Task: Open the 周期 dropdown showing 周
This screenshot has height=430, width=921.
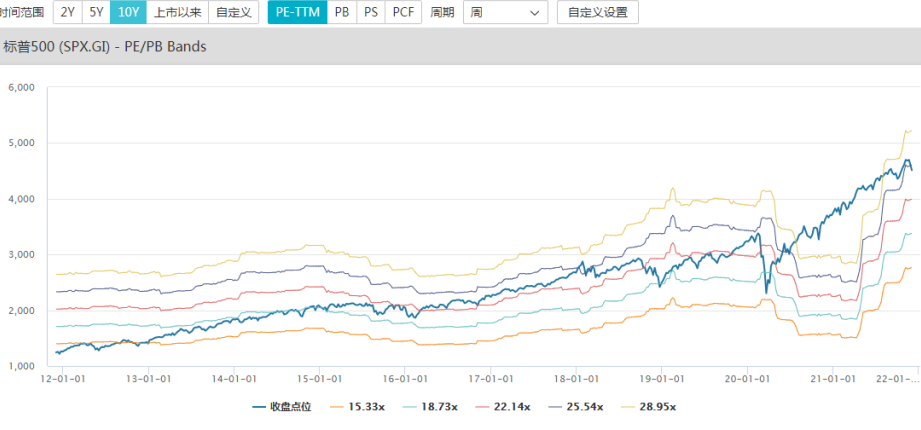Action: 506,12
